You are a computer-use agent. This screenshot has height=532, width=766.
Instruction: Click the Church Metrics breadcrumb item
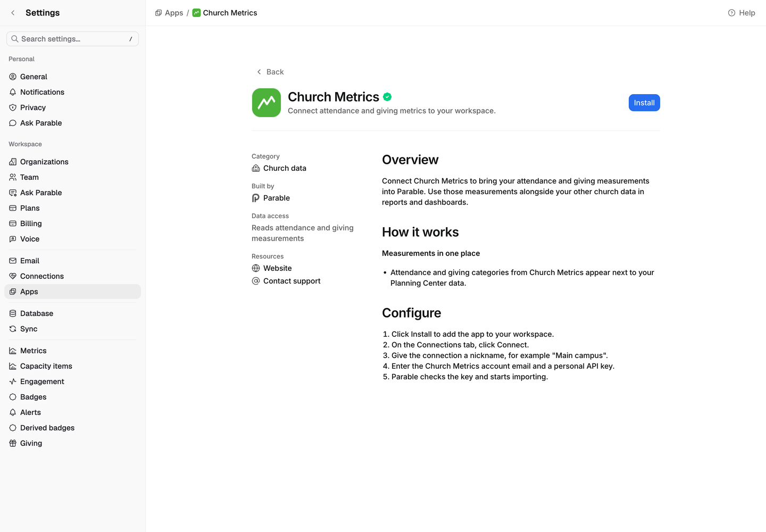224,13
